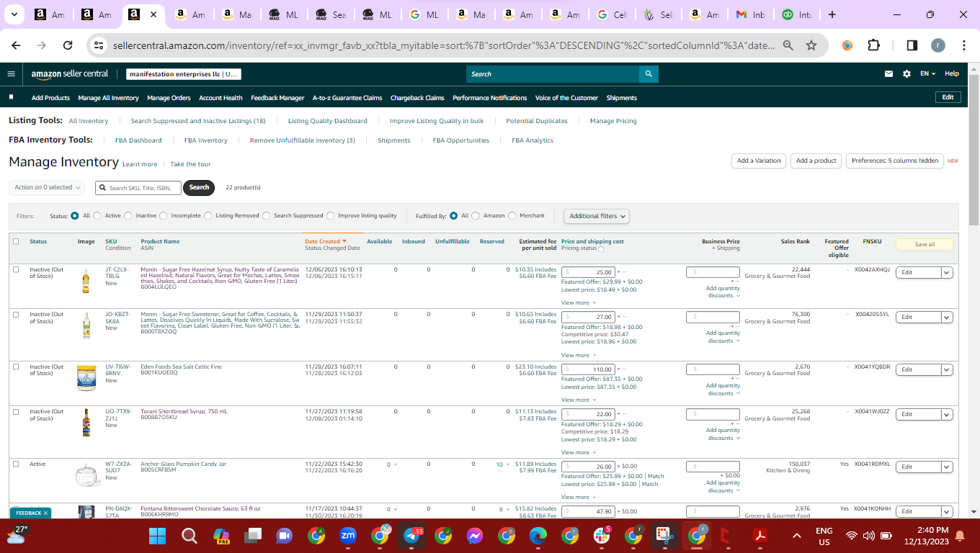Open the Torani Shortbread Syrup, 750 mL listing

184,411
